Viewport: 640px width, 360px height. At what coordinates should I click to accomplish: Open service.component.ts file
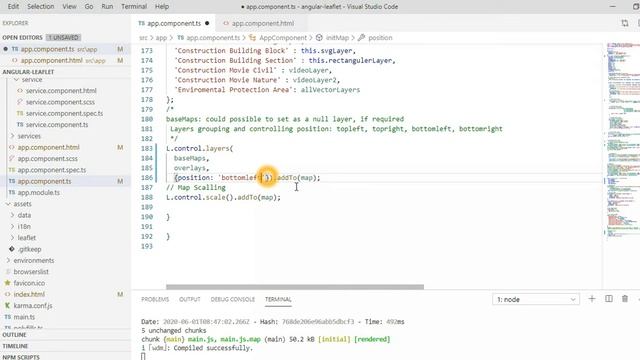click(57, 125)
